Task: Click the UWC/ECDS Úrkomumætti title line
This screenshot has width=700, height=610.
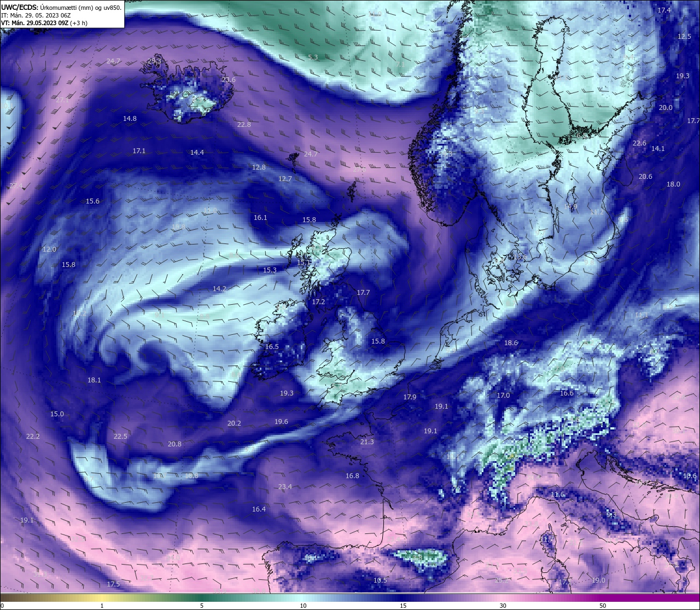Action: 61,7
